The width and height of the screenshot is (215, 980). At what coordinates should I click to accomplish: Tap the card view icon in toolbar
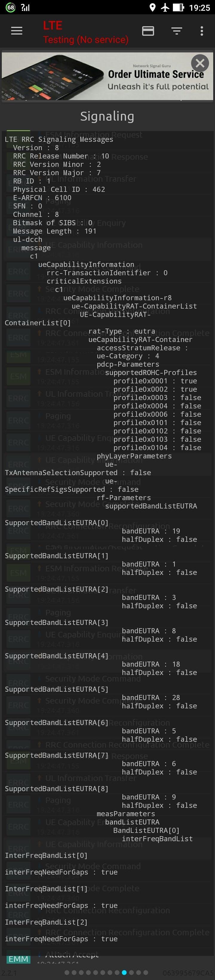click(148, 31)
